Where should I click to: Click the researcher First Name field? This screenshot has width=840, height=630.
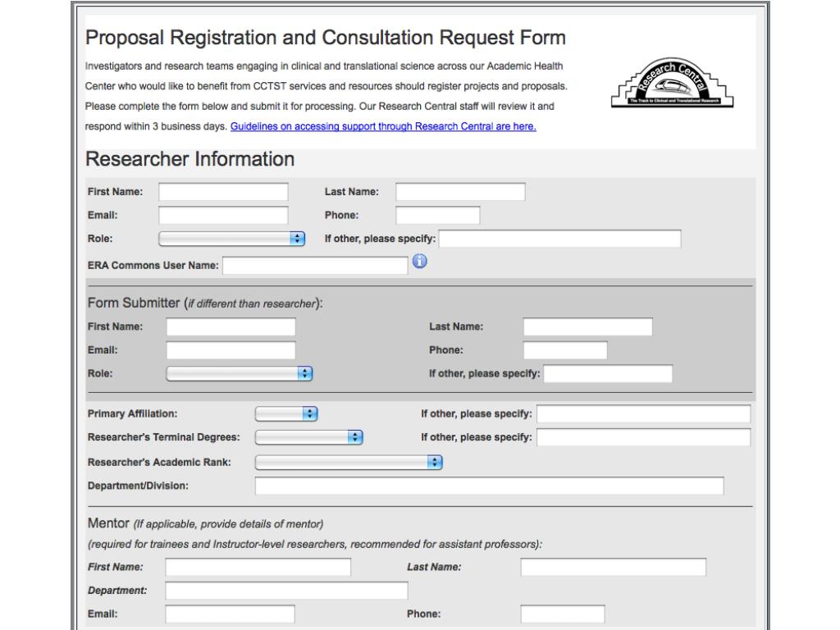223,192
